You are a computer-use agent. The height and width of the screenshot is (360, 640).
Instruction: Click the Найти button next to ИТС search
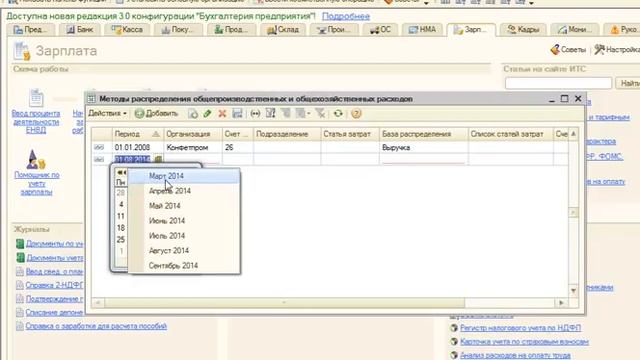[x=628, y=83]
